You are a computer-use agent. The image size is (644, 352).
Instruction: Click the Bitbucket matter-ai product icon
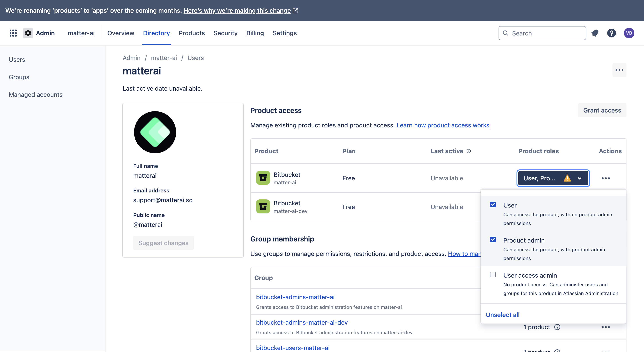263,178
